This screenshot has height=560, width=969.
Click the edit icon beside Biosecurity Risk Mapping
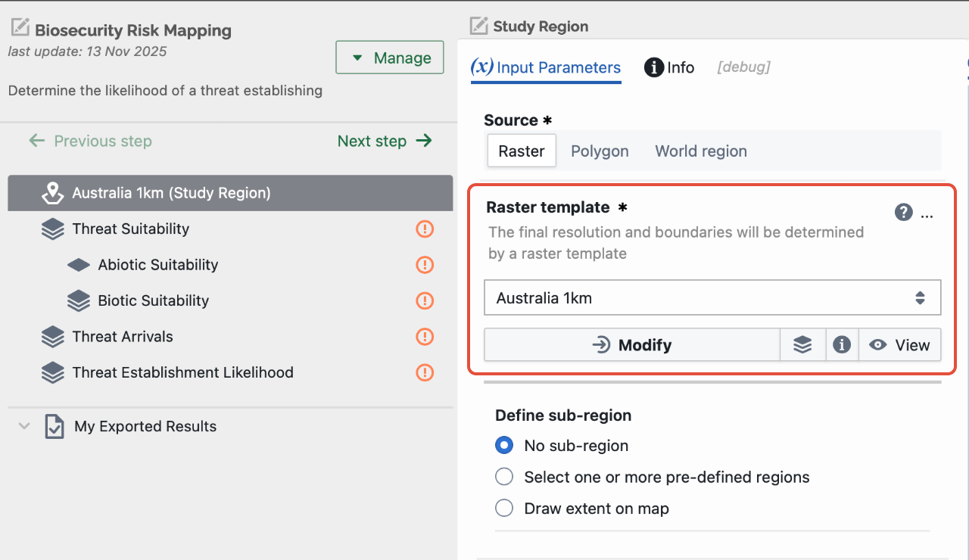(20, 29)
